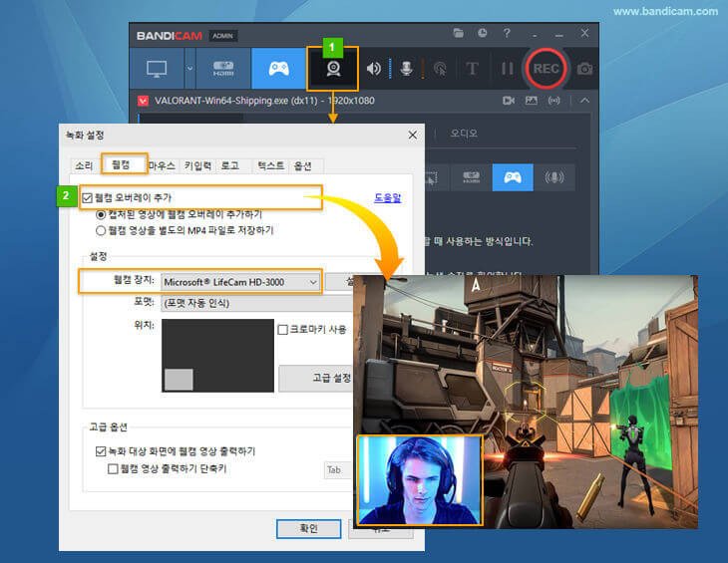728x563 pixels.
Task: Select HDMI device recording mode
Action: (223, 69)
